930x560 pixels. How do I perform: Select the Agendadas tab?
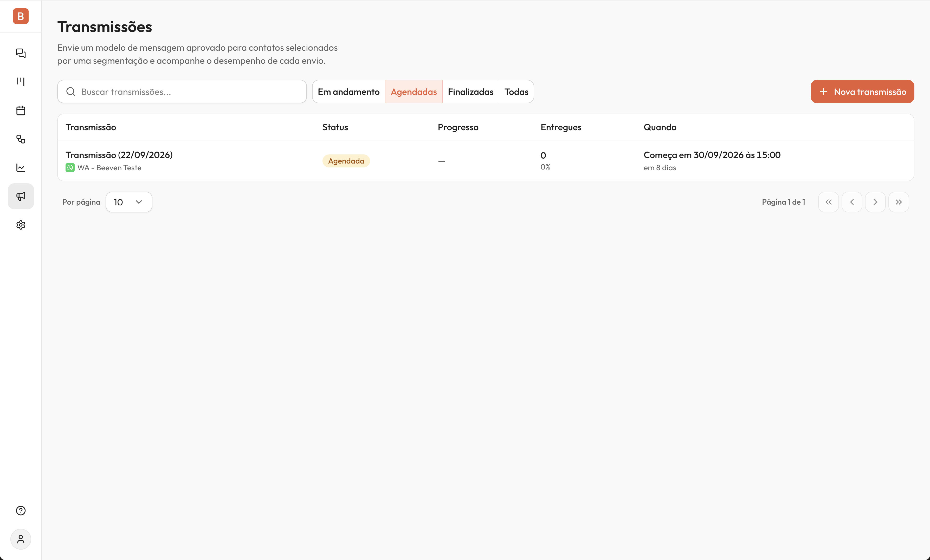point(414,92)
